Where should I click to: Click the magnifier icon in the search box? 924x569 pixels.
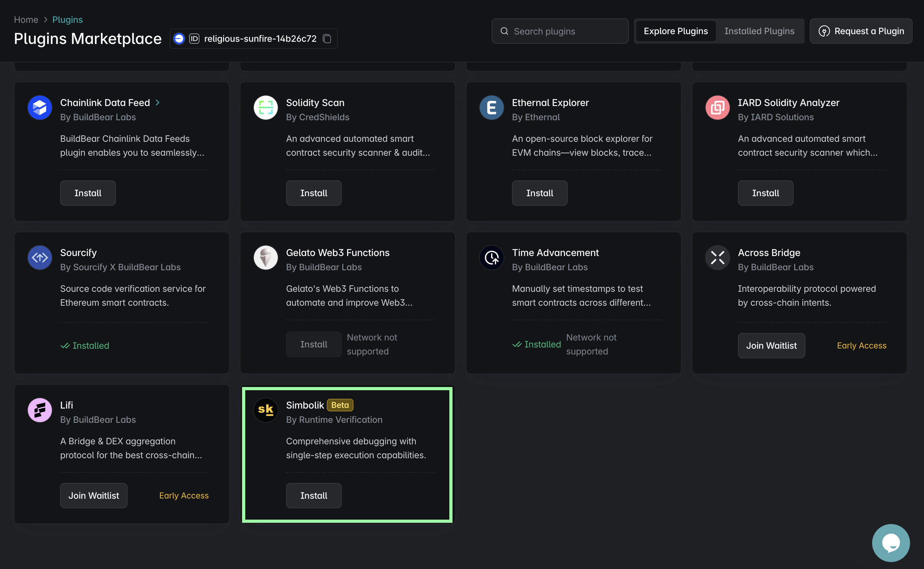[504, 31]
